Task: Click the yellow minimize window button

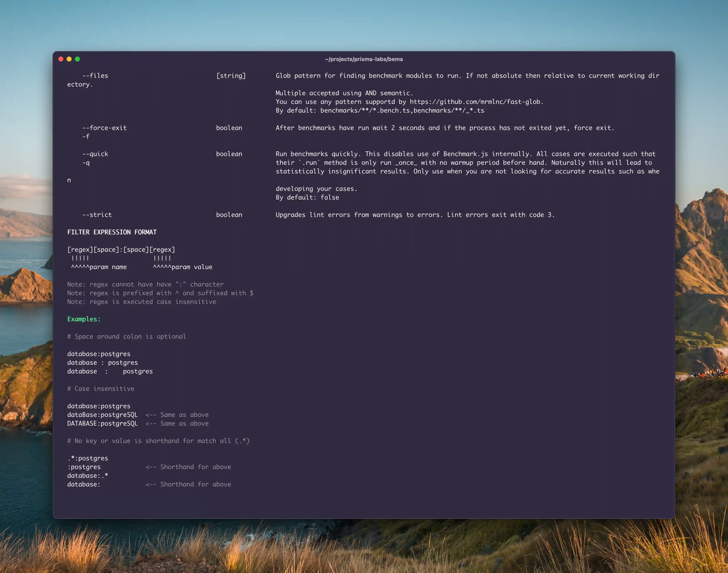Action: 69,59
